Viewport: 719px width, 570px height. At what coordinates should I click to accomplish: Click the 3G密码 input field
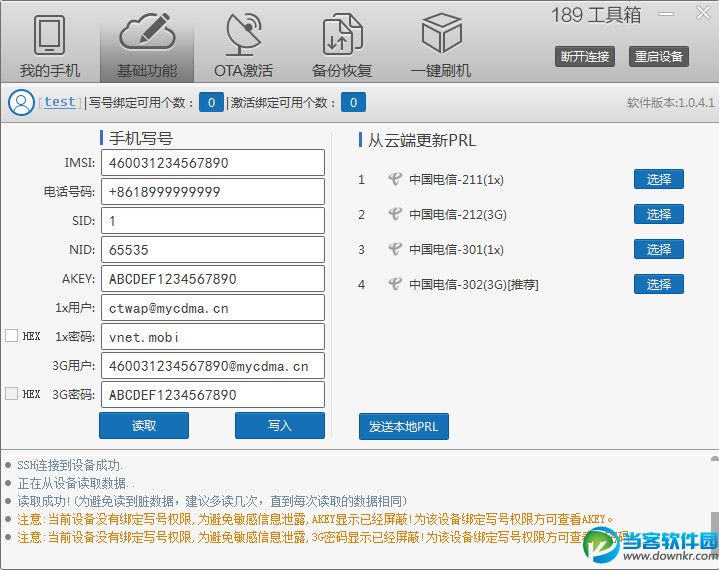click(213, 395)
